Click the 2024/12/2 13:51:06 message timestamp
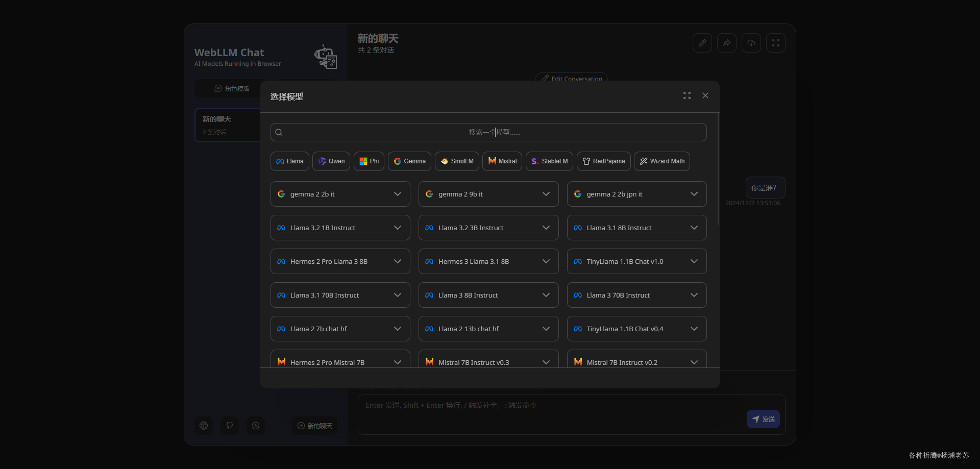Viewport: 980px width, 469px height. coord(753,203)
